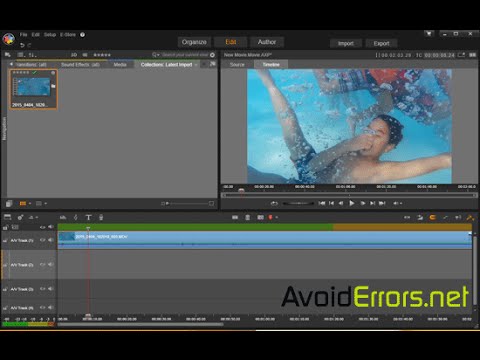Click the timeline trash delete icon
The height and width of the screenshot is (360, 480).
(x=248, y=218)
